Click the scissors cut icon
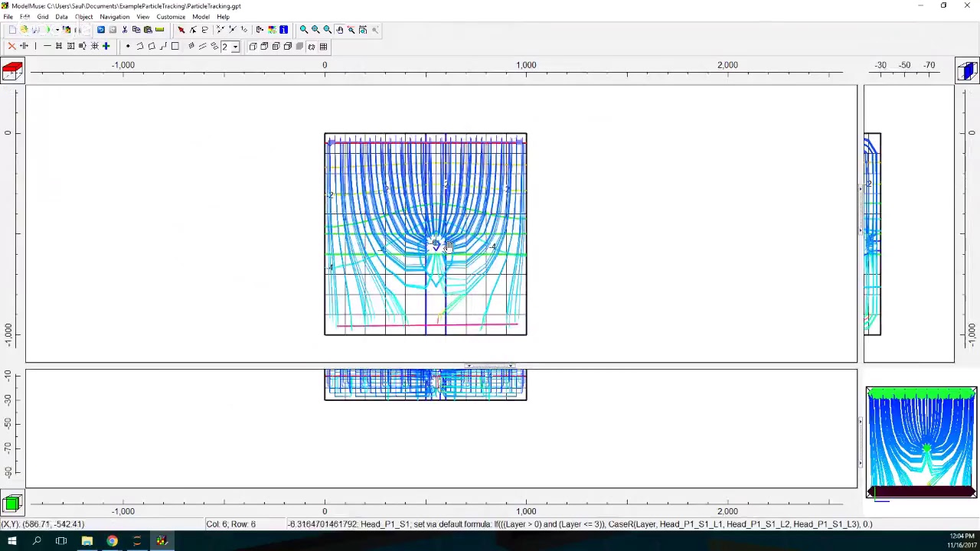Screen dimensions: 980x551 tap(124, 30)
